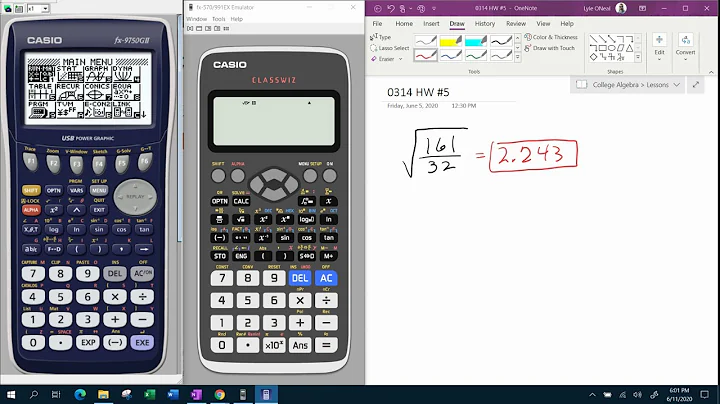
Task: Click the fx-9750GII SHIFT key
Action: coord(31,190)
